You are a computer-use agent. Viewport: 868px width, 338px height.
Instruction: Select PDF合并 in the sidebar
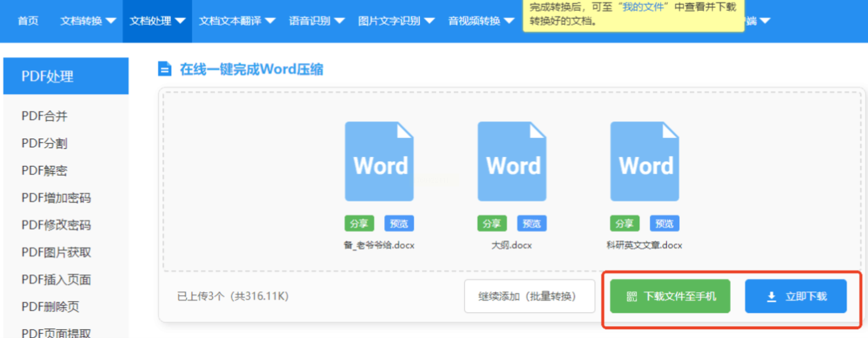(x=45, y=116)
